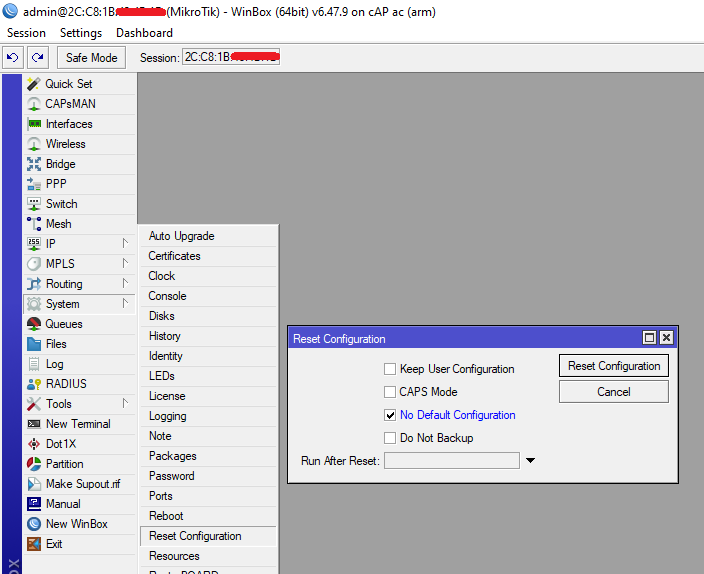Select Auto Upgrade in System submenu
704x574 pixels.
(208, 236)
